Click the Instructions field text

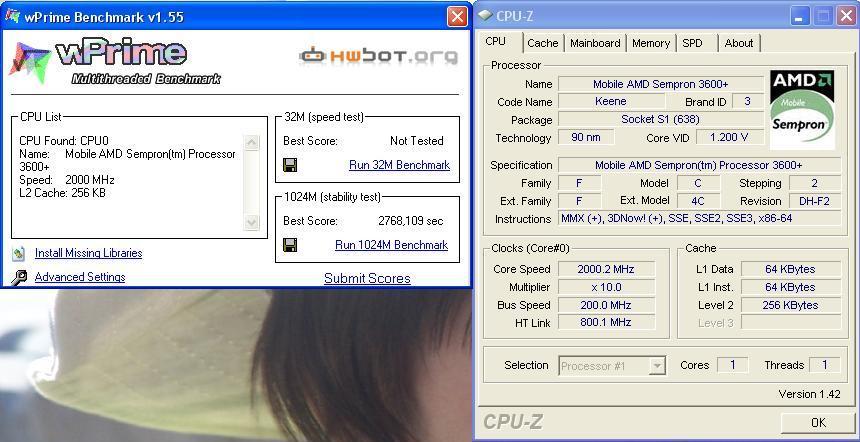699,219
